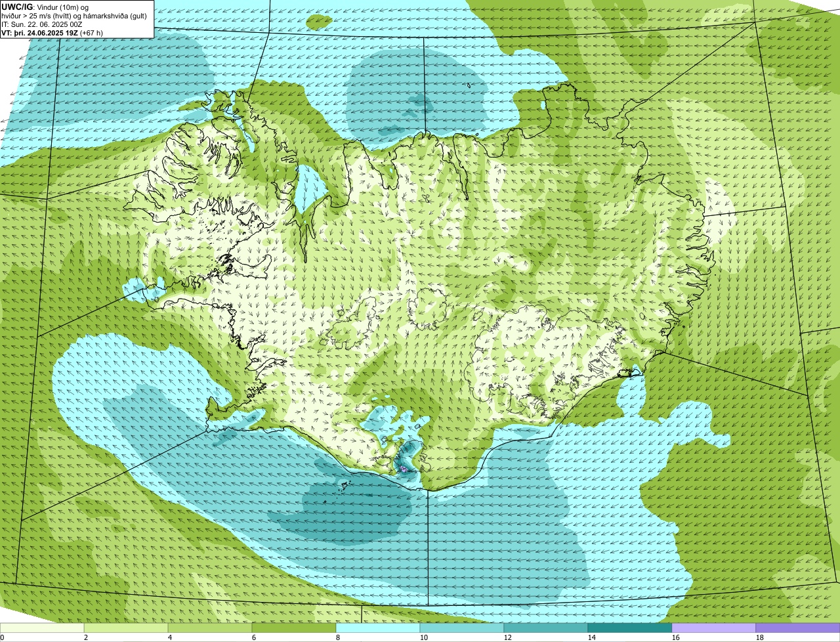Click the 14–16 m/s dark teal legend swatch
This screenshot has height=642, width=840.
(x=630, y=628)
